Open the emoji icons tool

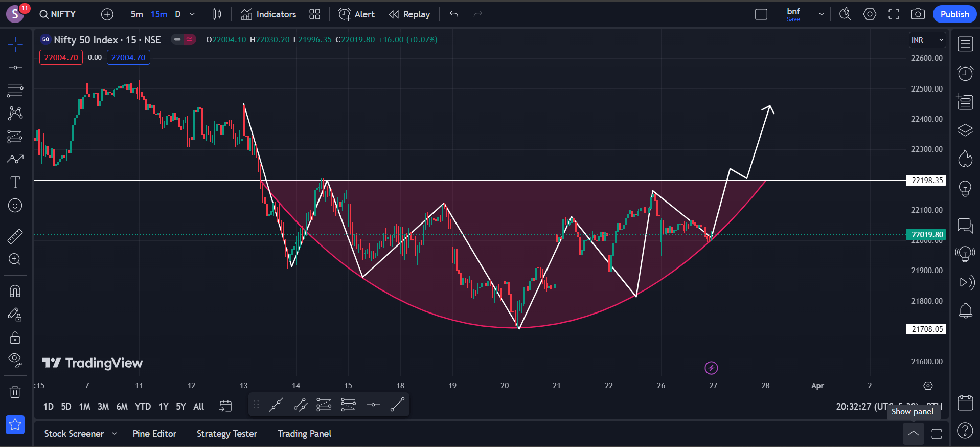15,206
